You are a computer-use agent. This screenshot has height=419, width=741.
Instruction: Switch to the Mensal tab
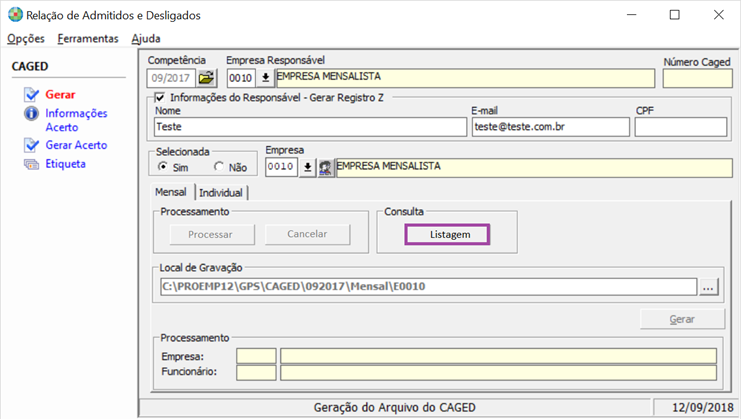pos(171,192)
